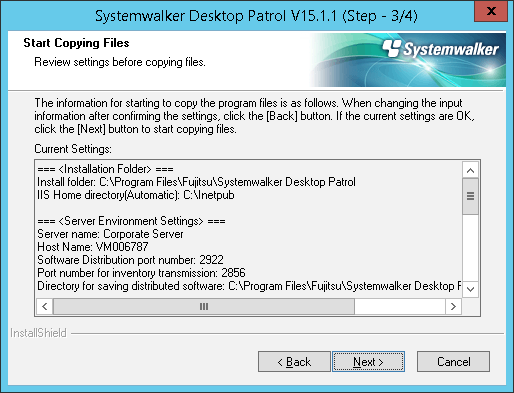514x393 pixels.
Task: Click the '<Installation Folder>' section header
Action: [105, 169]
